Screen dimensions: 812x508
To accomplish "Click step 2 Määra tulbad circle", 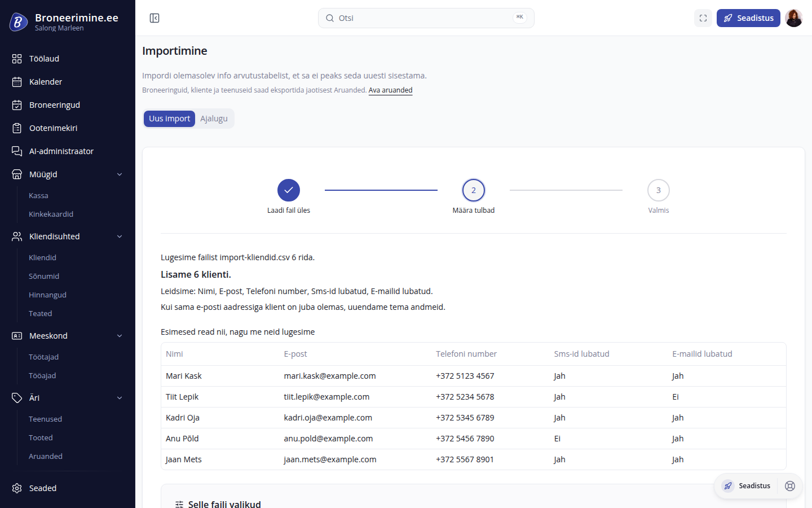I will click(x=474, y=190).
